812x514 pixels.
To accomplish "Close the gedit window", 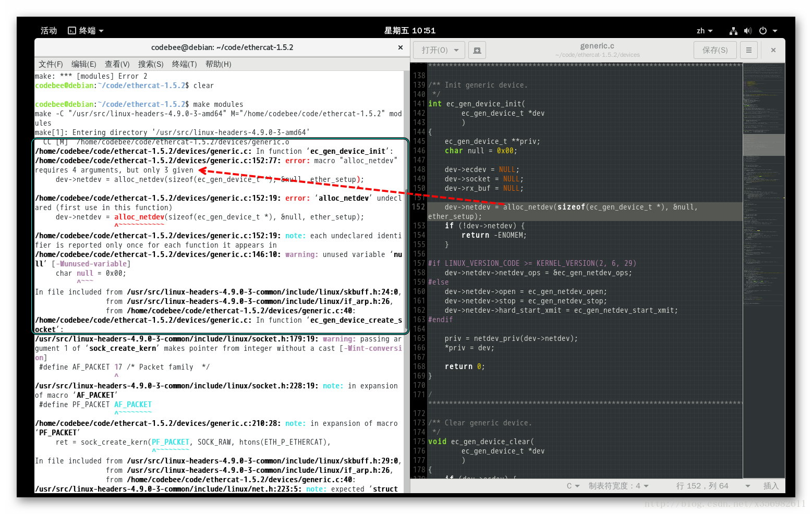I will click(x=773, y=50).
